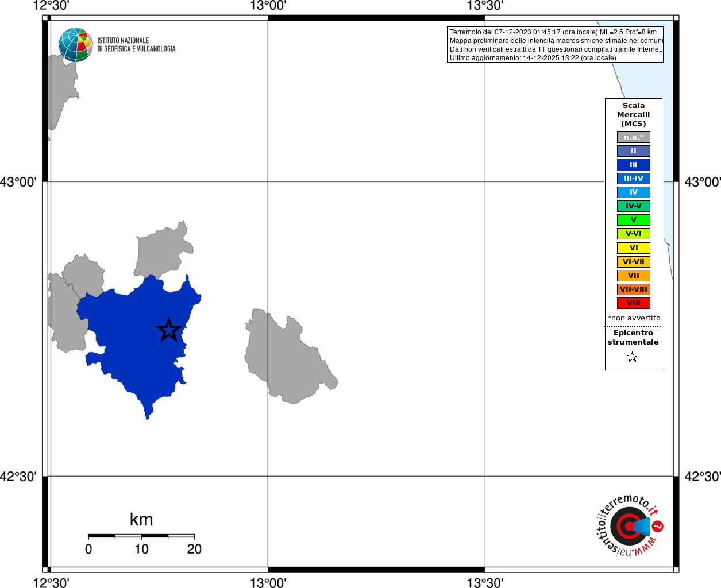Click the epicenter star on the map
Viewport: 721px width, 588px height.
(169, 330)
